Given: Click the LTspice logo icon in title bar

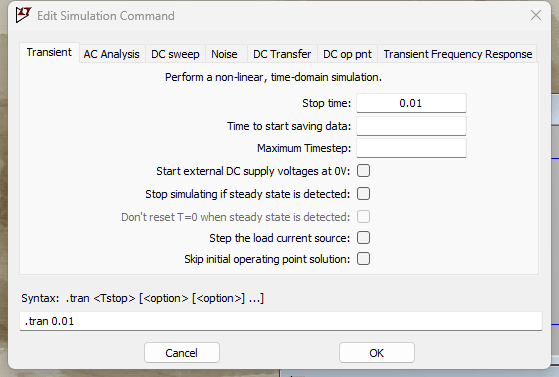Looking at the screenshot, I should pos(24,15).
